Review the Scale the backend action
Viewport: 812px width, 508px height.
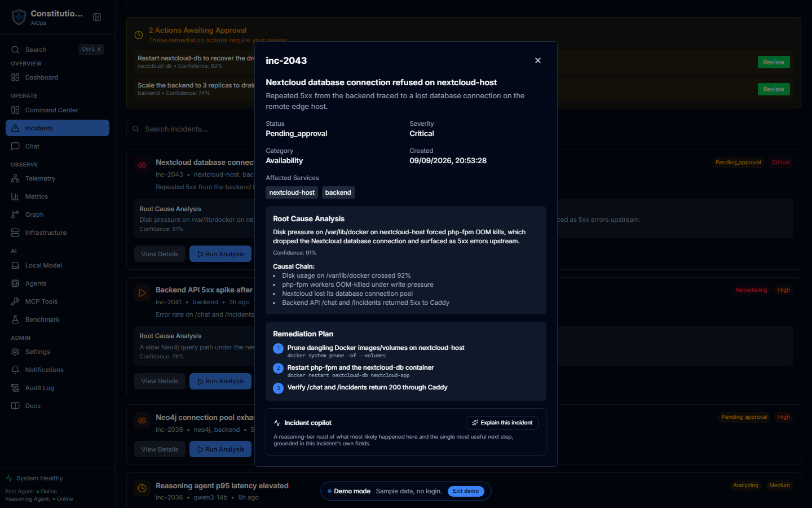point(774,89)
